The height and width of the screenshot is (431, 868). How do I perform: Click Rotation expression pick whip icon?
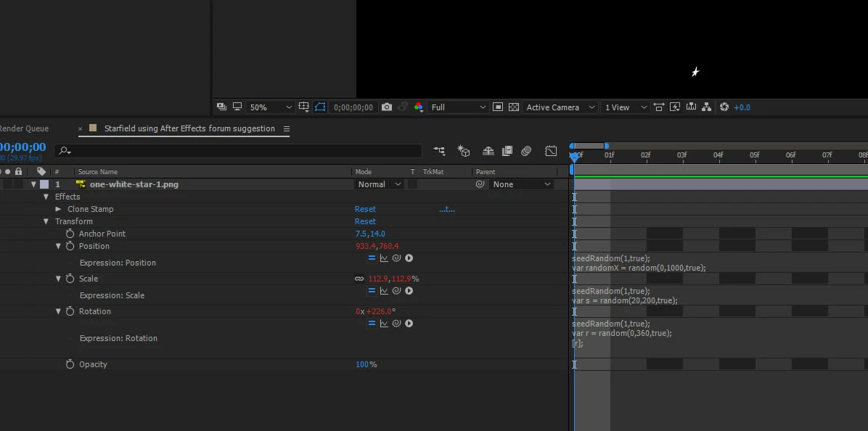(396, 323)
